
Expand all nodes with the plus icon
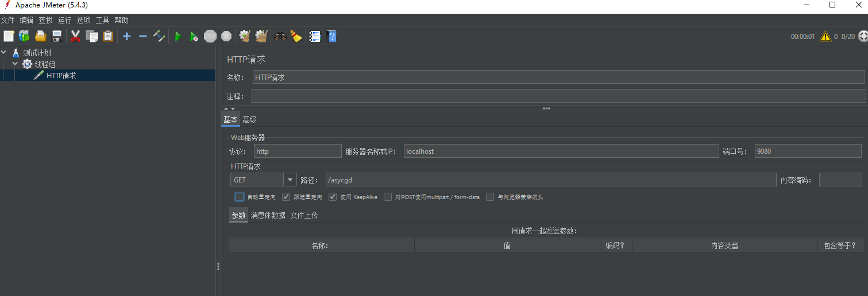pyautogui.click(x=127, y=36)
